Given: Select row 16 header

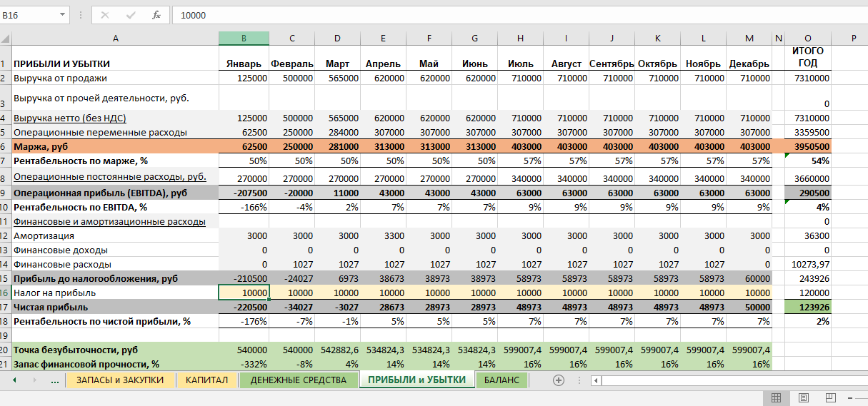Looking at the screenshot, I should 5,293.
